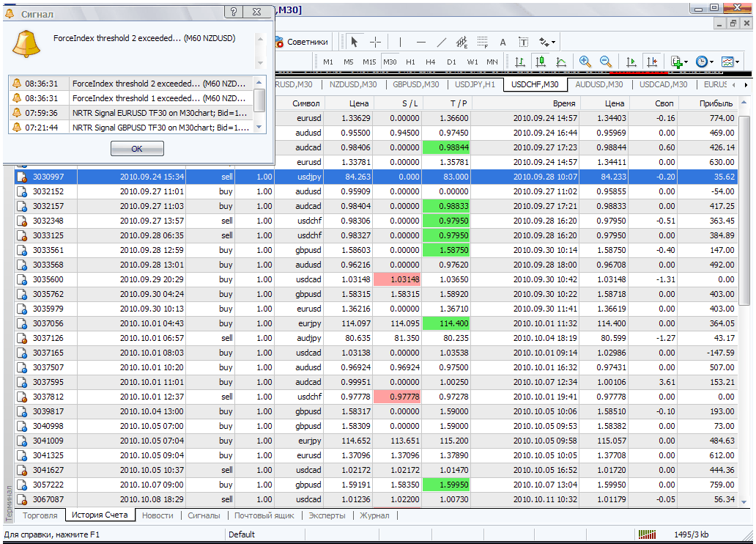
Task: Open the Новости terminal tab
Action: (157, 515)
